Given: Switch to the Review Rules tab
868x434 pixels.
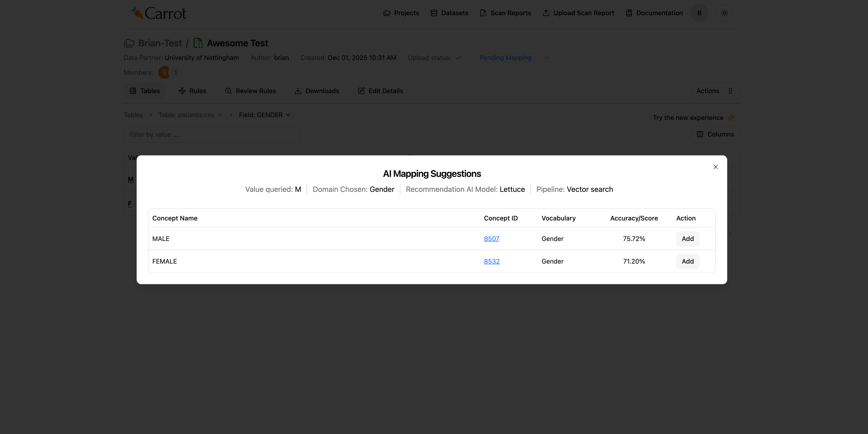Looking at the screenshot, I should 250,91.
